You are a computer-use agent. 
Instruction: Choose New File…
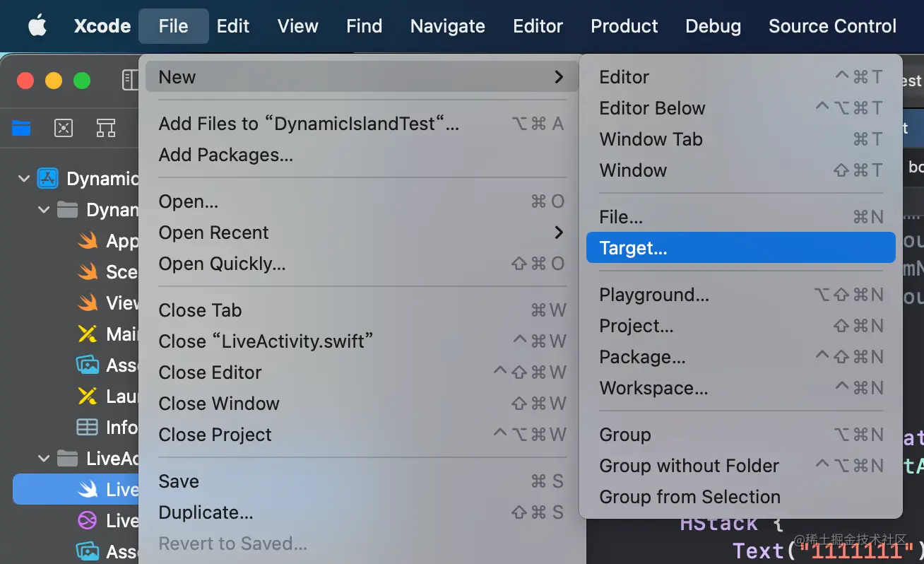(x=741, y=217)
